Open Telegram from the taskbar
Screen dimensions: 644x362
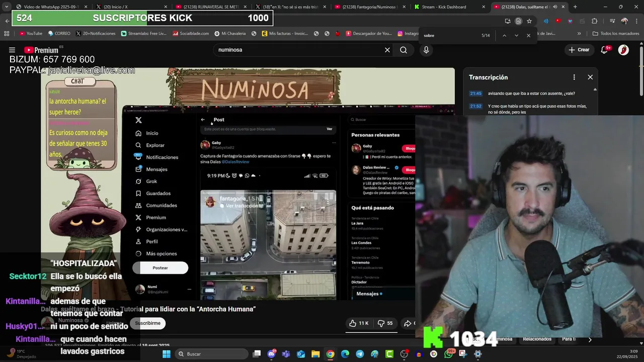(x=360, y=354)
